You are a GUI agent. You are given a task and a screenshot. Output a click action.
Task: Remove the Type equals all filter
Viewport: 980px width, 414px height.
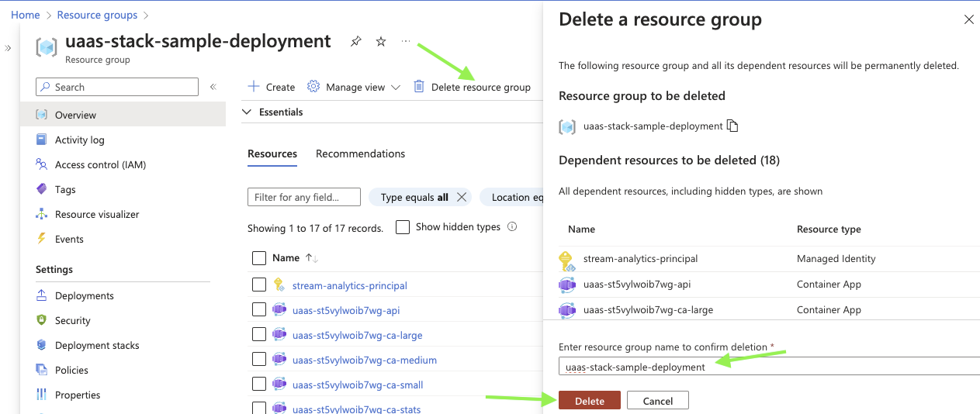pos(462,197)
